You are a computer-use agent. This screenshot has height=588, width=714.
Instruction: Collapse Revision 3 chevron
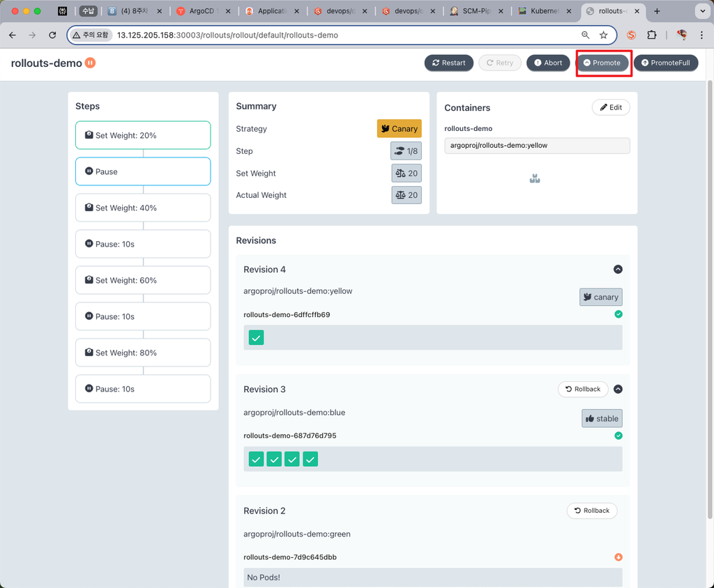click(x=618, y=389)
